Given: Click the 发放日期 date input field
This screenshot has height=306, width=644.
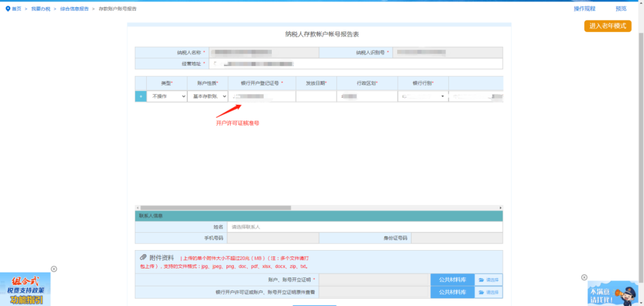Looking at the screenshot, I should tap(316, 96).
